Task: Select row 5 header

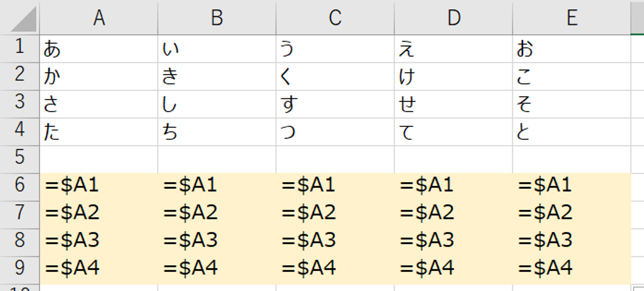Action: (20, 160)
